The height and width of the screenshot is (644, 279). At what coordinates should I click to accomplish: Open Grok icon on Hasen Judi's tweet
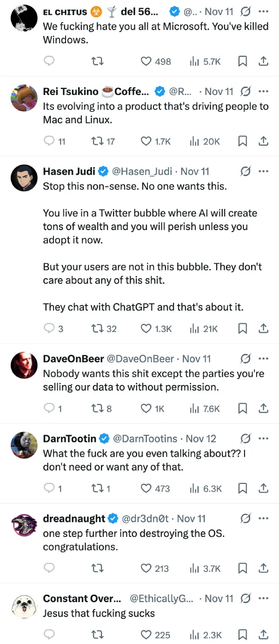[246, 171]
